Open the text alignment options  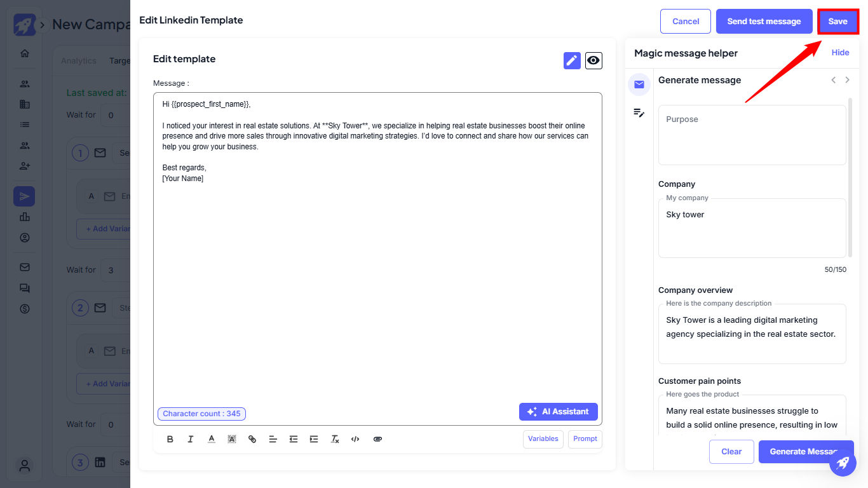coord(273,439)
